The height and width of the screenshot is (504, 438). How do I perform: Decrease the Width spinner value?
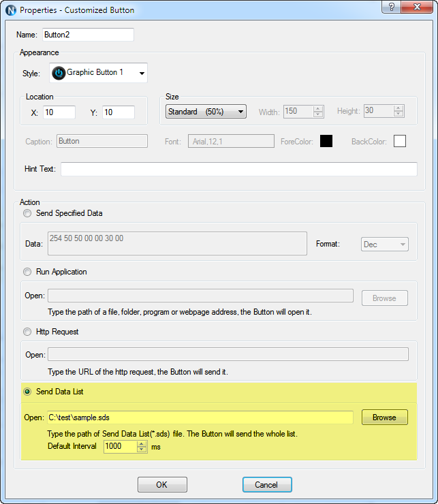click(x=317, y=114)
